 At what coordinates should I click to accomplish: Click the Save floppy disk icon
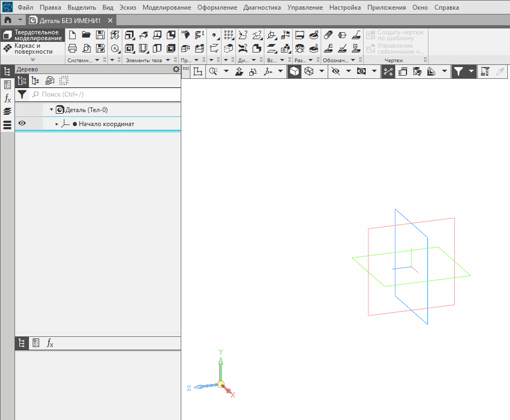(x=100, y=35)
